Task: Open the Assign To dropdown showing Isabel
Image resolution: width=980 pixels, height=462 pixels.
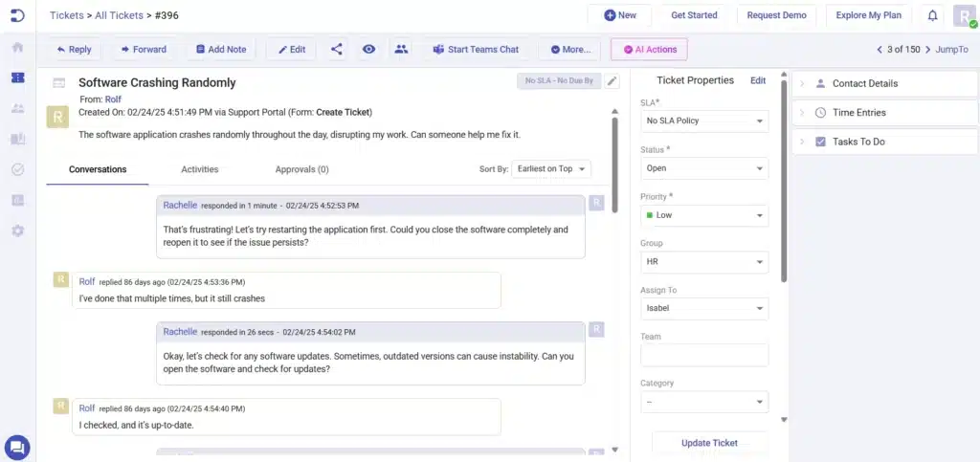Action: tap(704, 308)
